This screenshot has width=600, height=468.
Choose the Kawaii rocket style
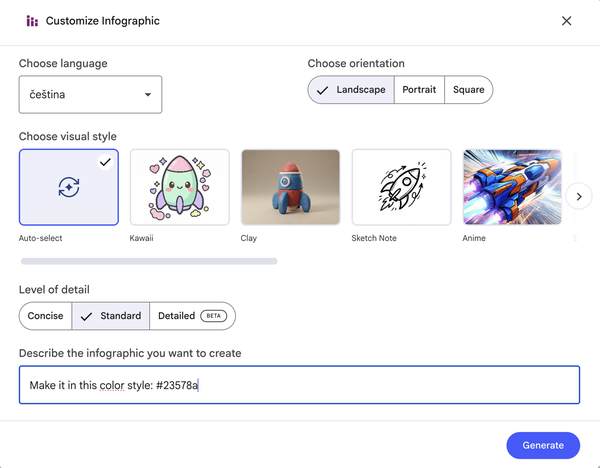point(179,187)
